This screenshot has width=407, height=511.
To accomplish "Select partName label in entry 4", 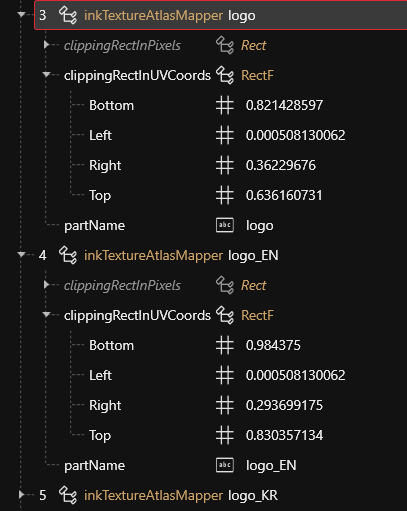I will tap(95, 466).
